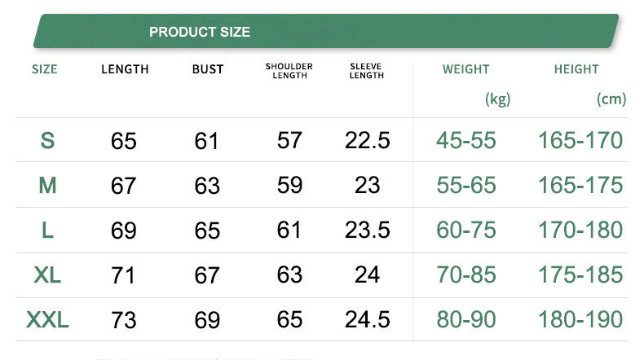
Task: Click the 70-85 weight range
Action: [466, 275]
